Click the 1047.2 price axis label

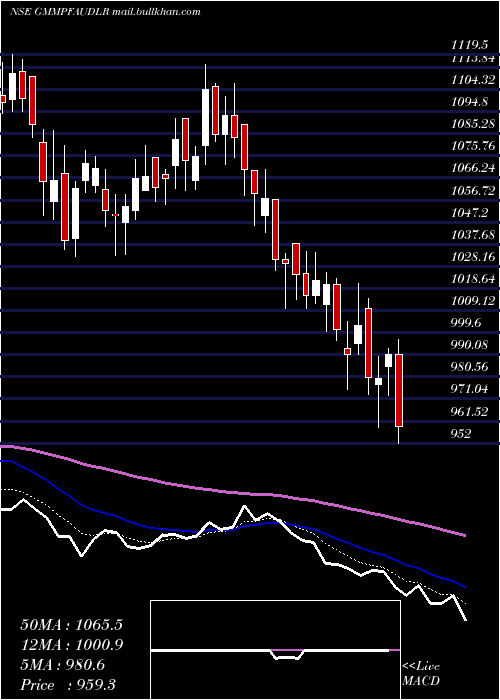tap(469, 212)
